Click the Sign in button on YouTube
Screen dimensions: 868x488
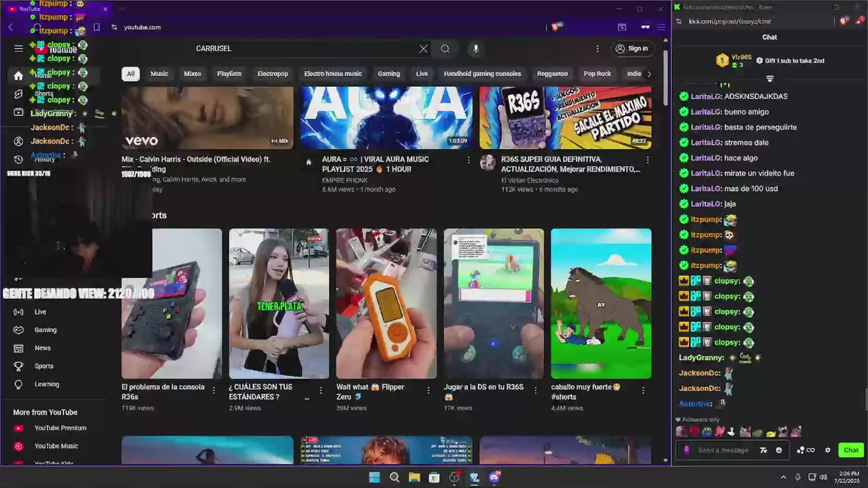tap(631, 49)
